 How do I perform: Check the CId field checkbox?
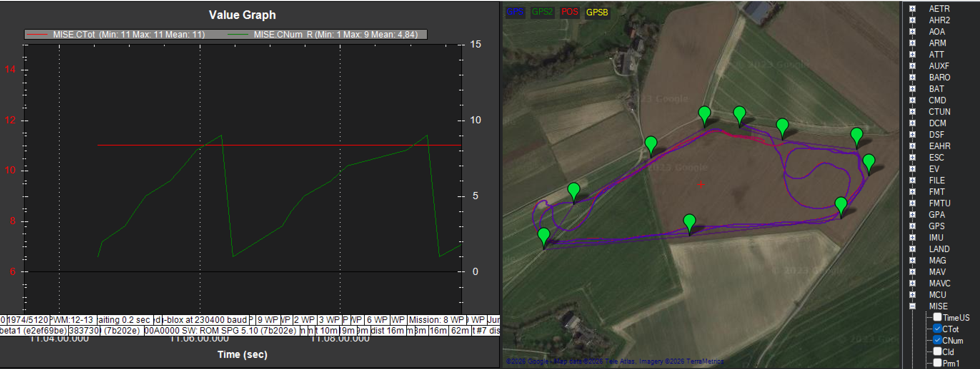(937, 351)
